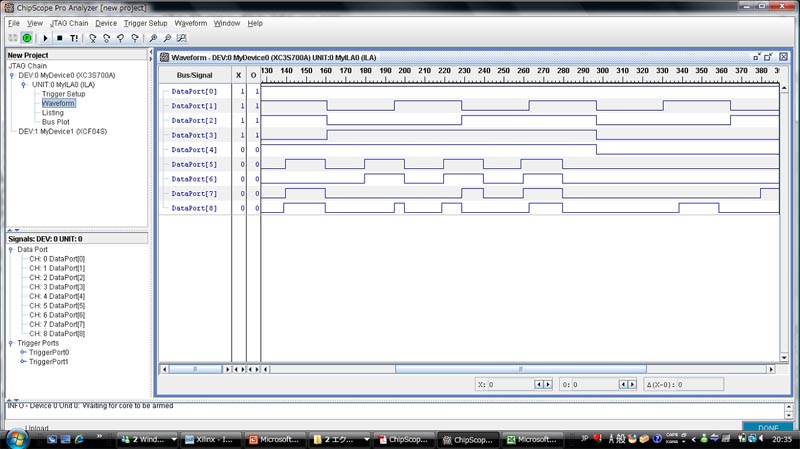Select CH: 8 DataPort[8] in signals list

57,334
